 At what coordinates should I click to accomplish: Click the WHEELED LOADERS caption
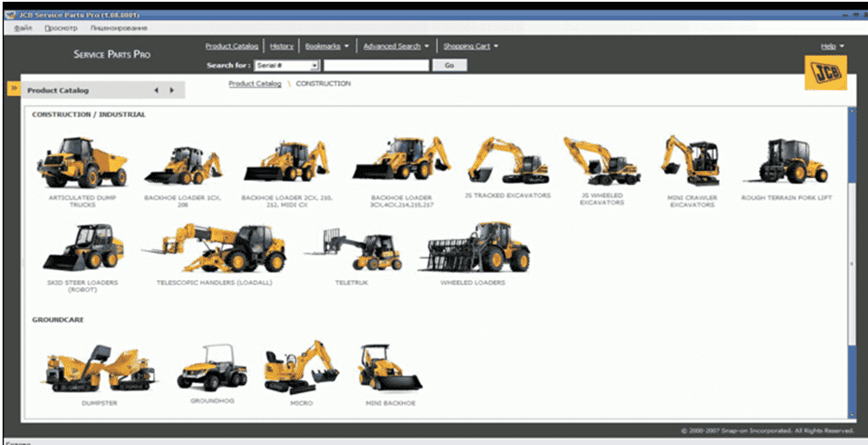click(x=473, y=283)
